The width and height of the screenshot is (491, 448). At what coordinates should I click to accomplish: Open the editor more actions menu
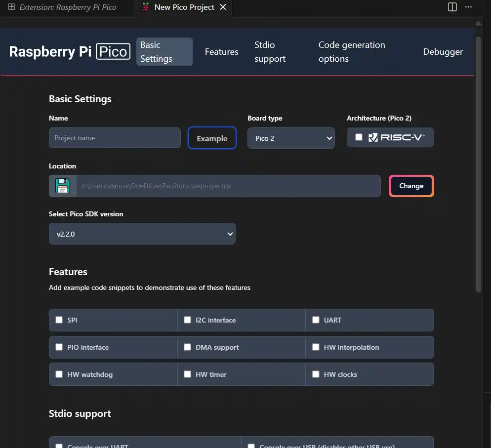[x=469, y=7]
